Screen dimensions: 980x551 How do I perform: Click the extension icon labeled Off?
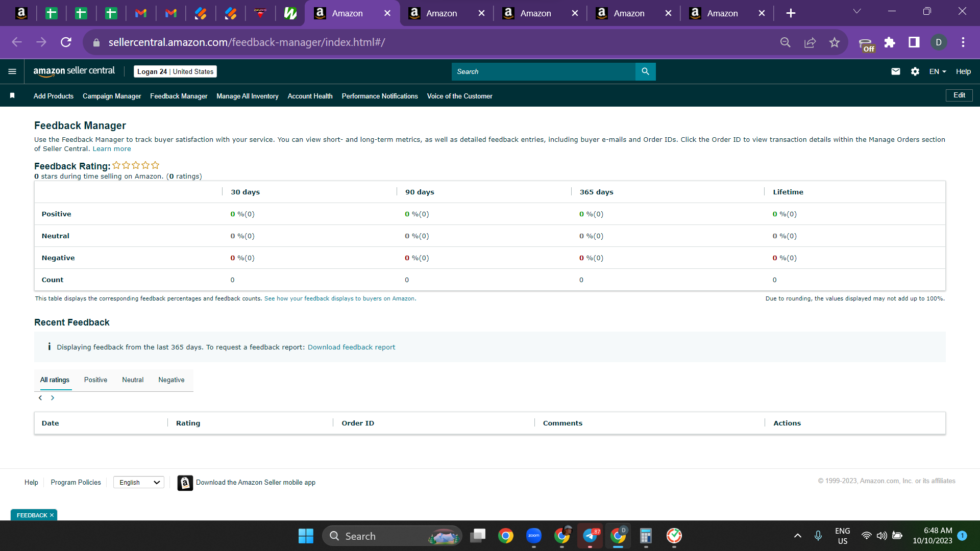pos(866,45)
